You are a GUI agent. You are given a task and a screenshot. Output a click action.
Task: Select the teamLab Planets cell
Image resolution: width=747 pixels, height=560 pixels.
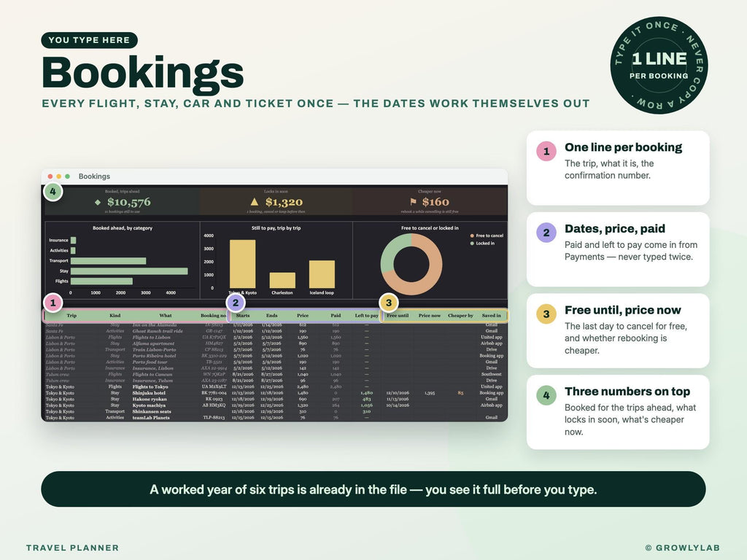pyautogui.click(x=151, y=418)
